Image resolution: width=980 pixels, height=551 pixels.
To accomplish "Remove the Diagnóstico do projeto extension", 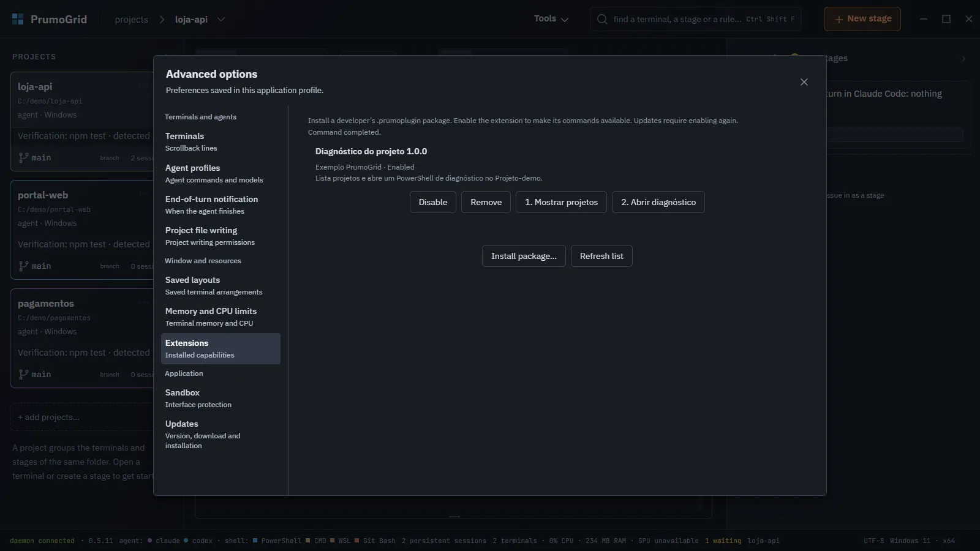I will 486,202.
